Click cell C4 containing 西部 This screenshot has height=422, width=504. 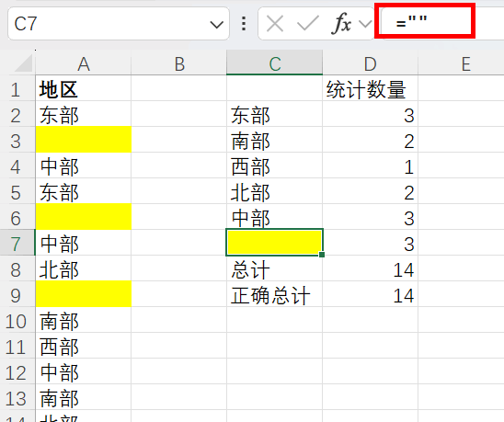click(274, 165)
